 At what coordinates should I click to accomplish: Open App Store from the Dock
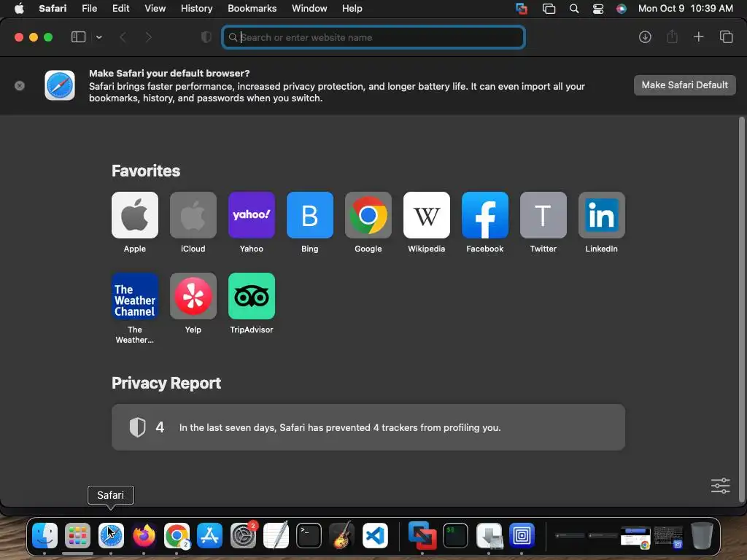tap(209, 535)
